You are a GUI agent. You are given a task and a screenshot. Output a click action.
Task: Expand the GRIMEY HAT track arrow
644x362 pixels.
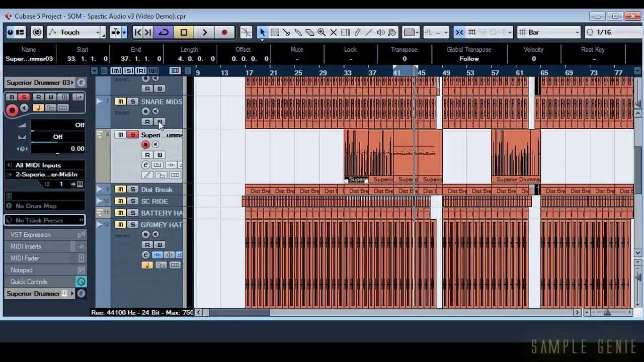tap(100, 225)
